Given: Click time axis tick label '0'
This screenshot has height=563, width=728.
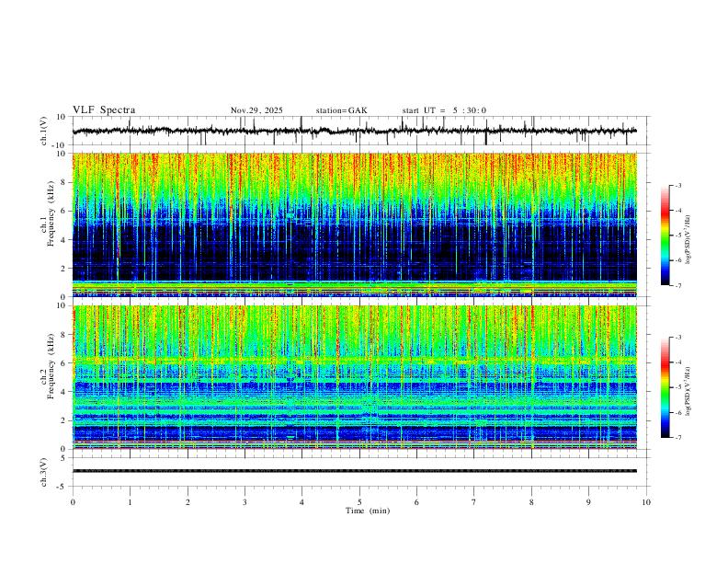Looking at the screenshot, I should [73, 502].
